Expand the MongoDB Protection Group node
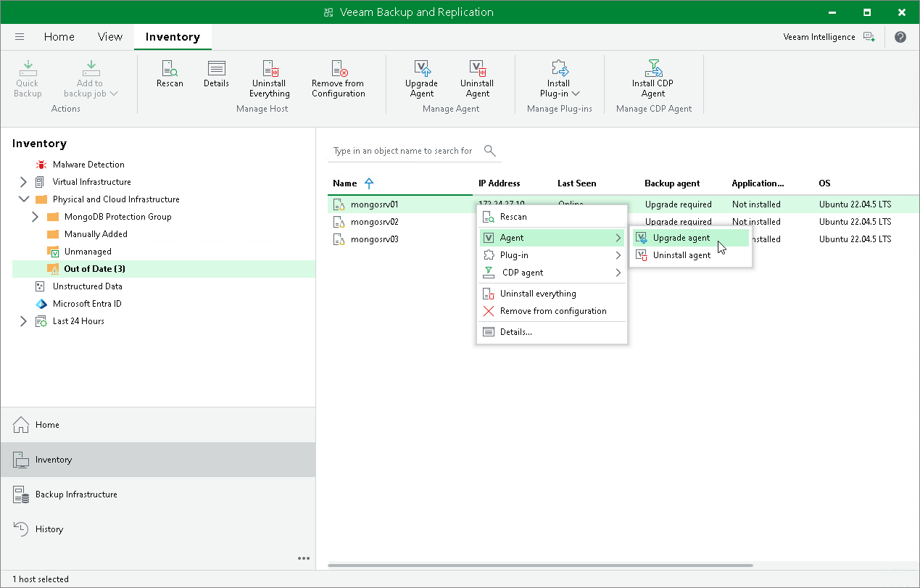 point(35,217)
